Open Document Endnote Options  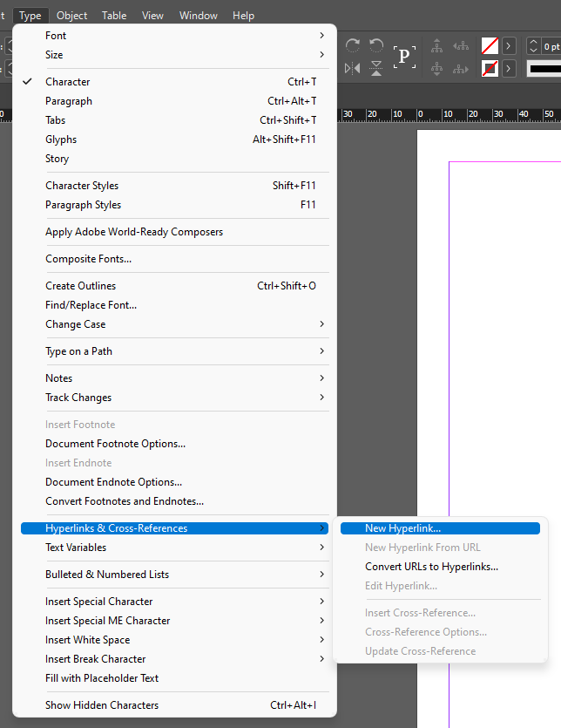click(175, 482)
